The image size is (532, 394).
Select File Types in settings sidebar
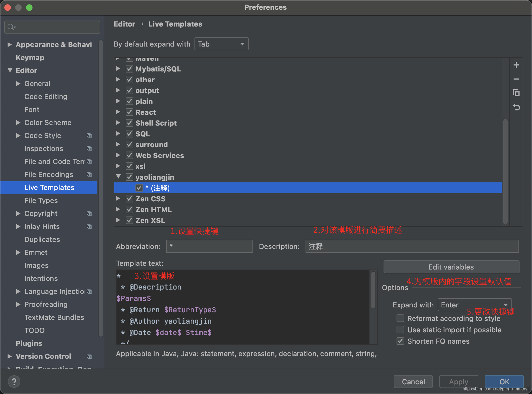point(41,201)
